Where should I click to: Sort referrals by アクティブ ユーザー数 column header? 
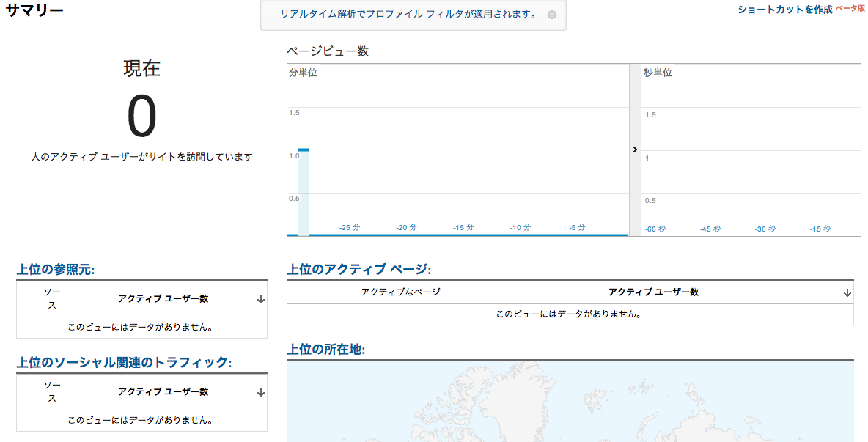(x=163, y=299)
